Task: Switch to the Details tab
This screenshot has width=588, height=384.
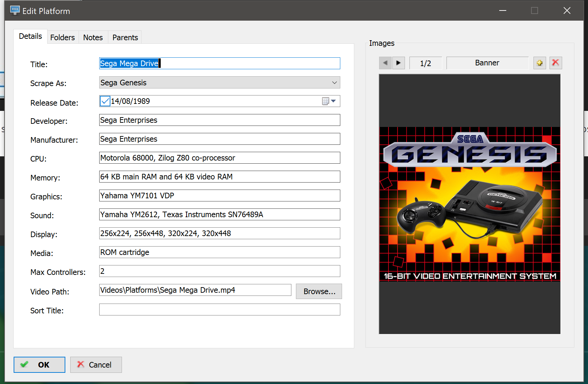Action: coord(30,36)
